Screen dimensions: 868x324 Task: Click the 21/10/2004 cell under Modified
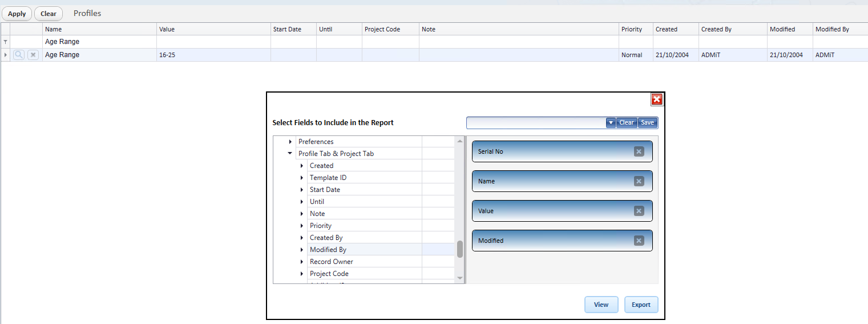click(790, 55)
